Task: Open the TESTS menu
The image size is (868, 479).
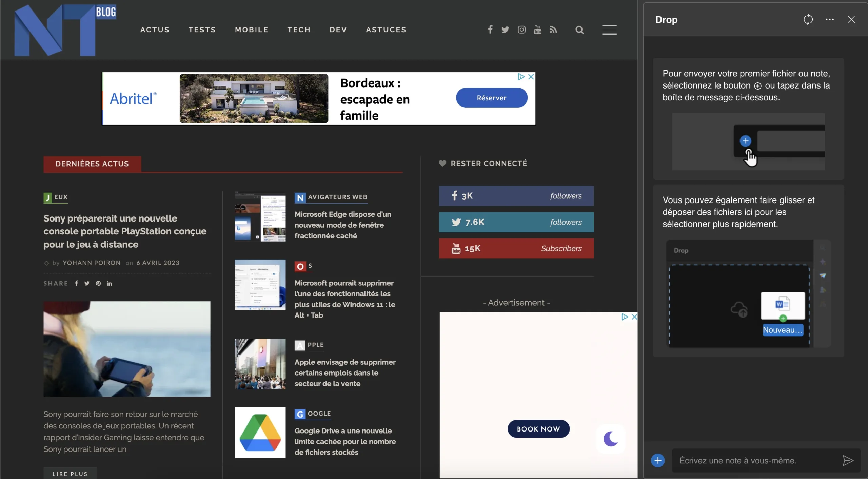Action: (202, 30)
